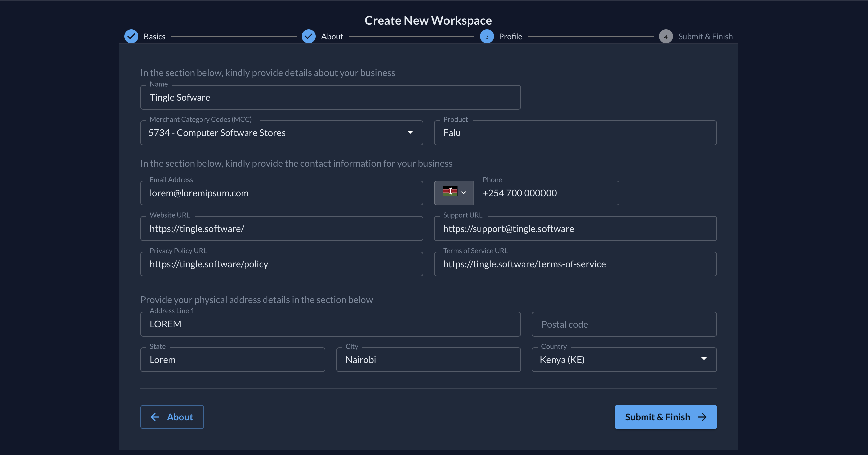This screenshot has width=868, height=455.
Task: Click the Profile step number icon
Action: tap(487, 36)
